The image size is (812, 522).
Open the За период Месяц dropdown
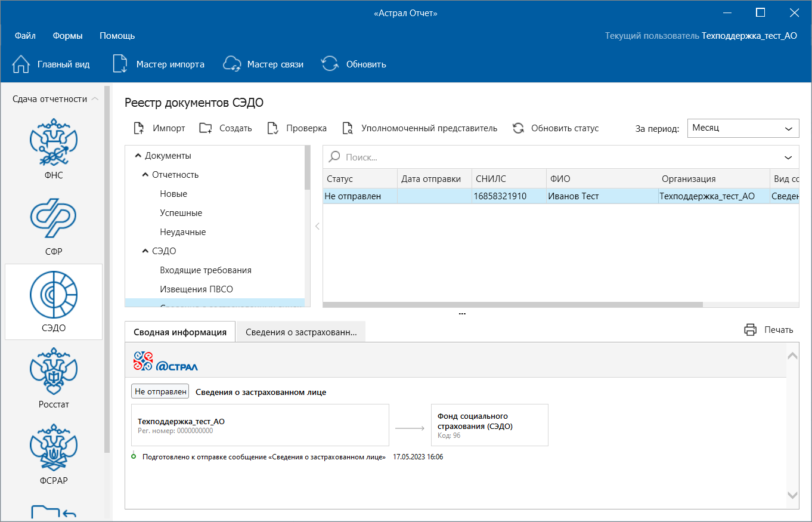[743, 128]
